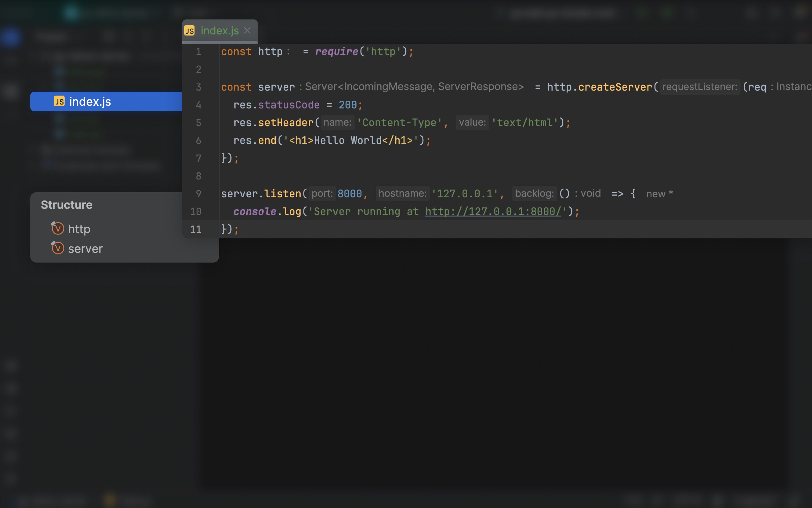Viewport: 812px width, 508px height.
Task: Close the index.js editor tab
Action: click(247, 31)
